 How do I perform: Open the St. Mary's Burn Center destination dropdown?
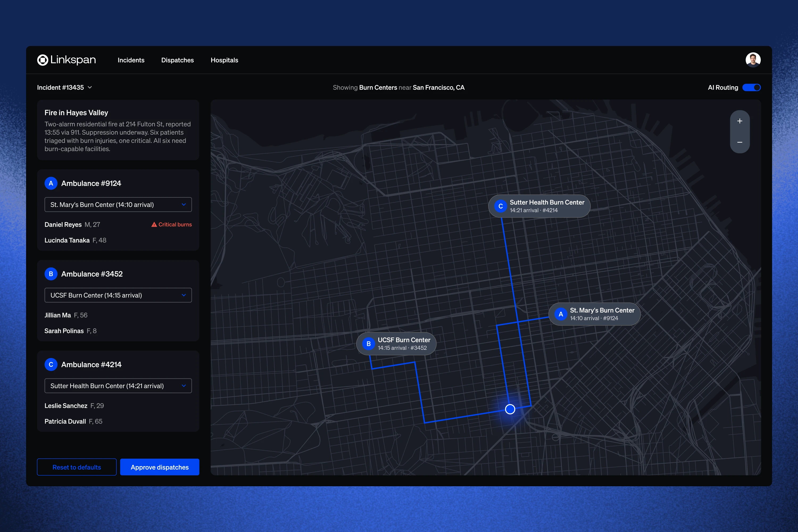[118, 205]
